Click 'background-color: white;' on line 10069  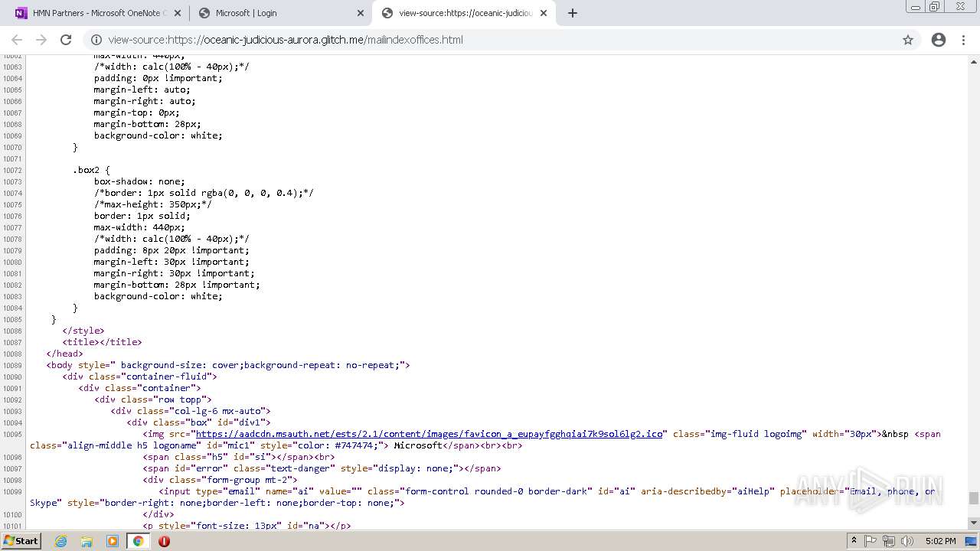pyautogui.click(x=158, y=135)
